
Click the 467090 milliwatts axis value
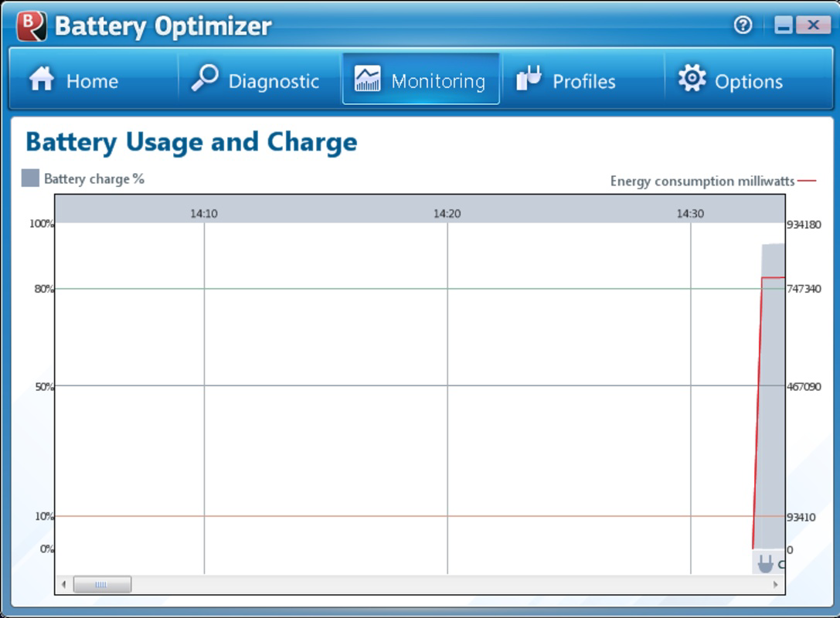[x=804, y=387]
